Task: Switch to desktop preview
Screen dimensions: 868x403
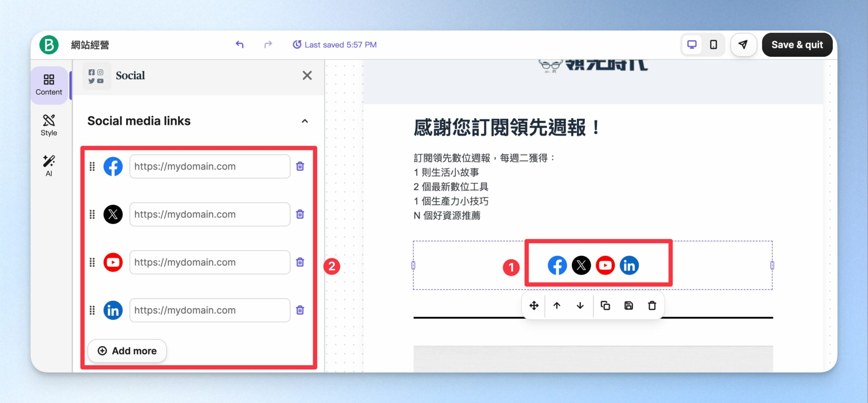Action: click(x=692, y=45)
